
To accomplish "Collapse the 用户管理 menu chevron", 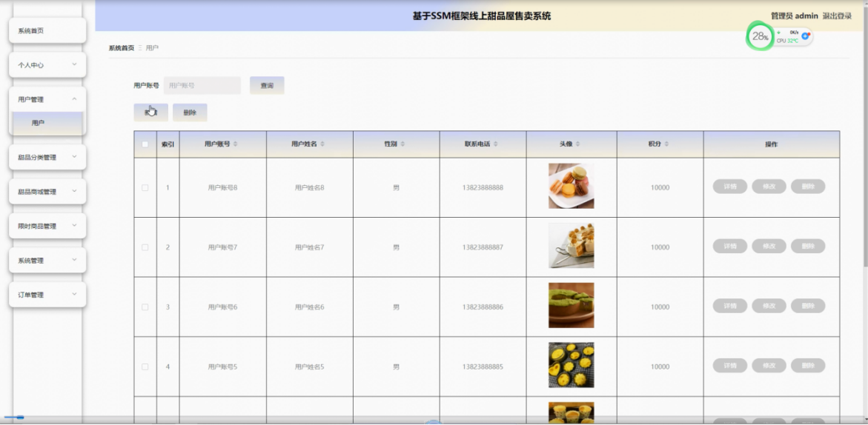I will coord(74,99).
